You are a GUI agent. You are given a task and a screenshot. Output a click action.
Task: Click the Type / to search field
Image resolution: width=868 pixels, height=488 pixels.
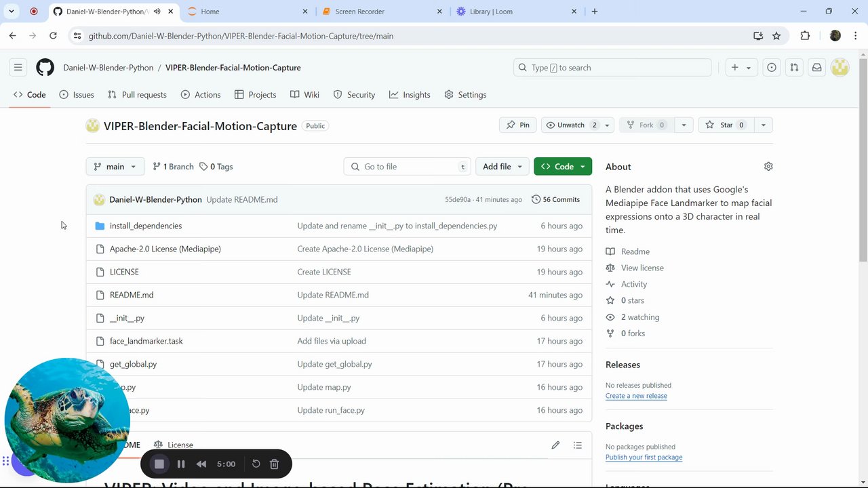[x=612, y=67]
